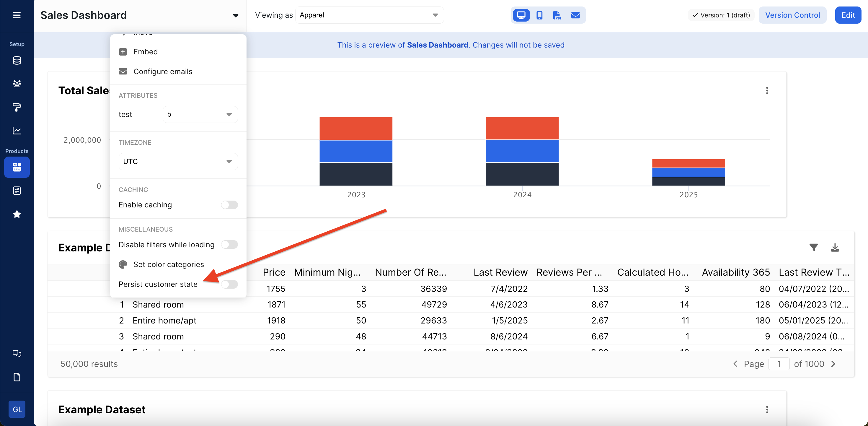This screenshot has width=868, height=426.
Task: Toggle Disable filters while loading
Action: coord(229,245)
